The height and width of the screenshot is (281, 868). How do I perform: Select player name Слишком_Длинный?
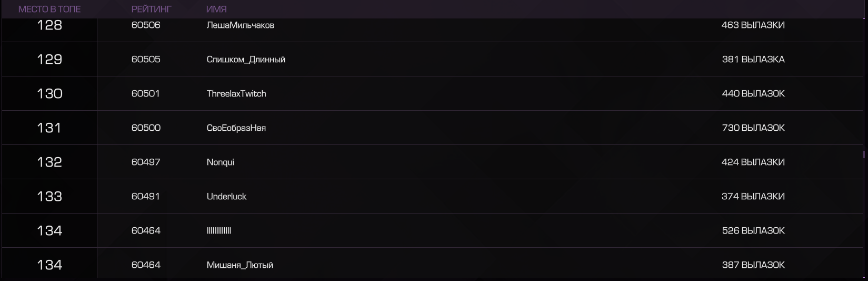click(246, 60)
